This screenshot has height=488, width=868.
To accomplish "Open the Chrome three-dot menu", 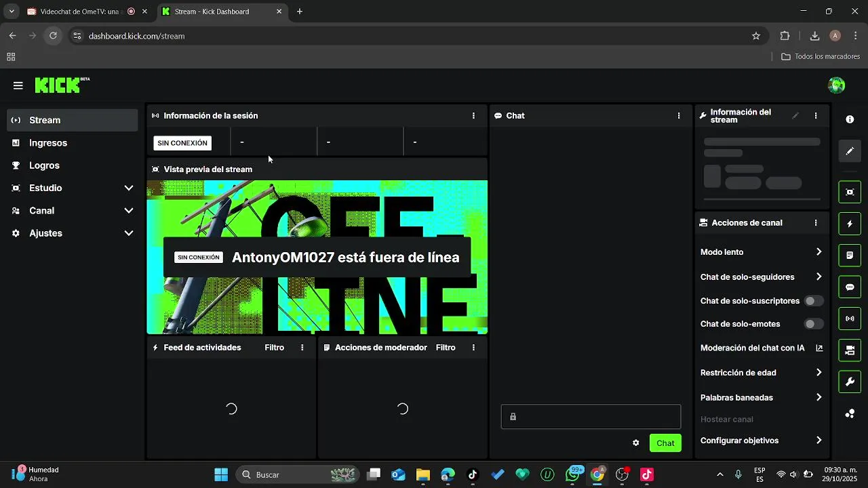I will [x=855, y=36].
